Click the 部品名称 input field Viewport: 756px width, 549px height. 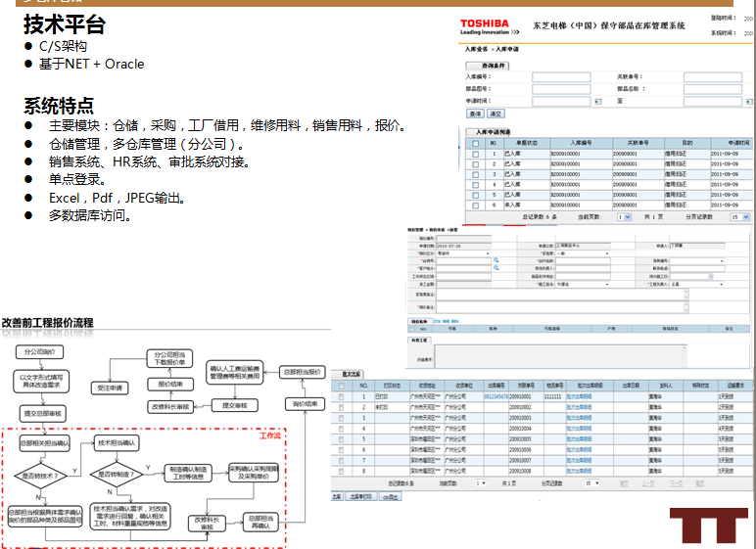(x=713, y=89)
